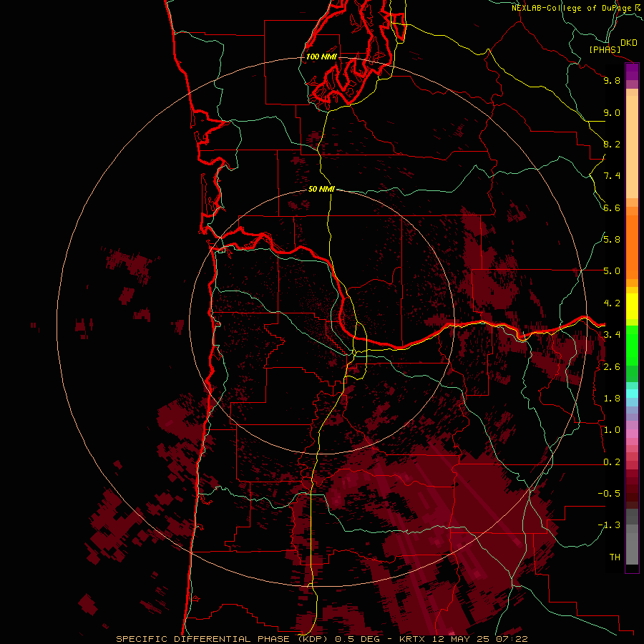644x644 pixels.
Task: Pick the bright green color bar segment
Action: tap(632, 346)
